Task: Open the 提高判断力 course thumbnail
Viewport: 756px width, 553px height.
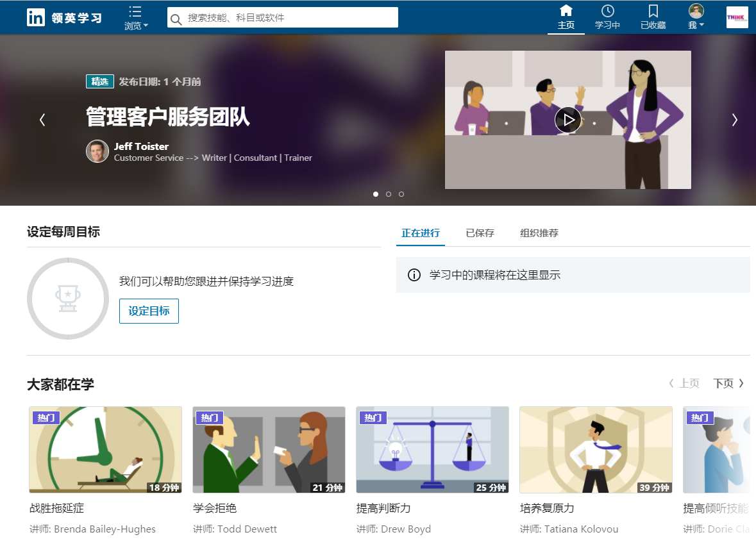Action: click(432, 450)
